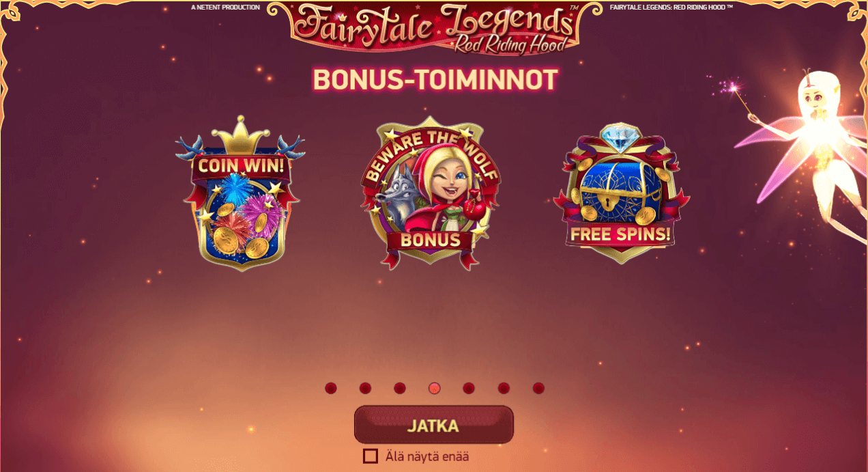Image resolution: width=868 pixels, height=472 pixels.
Task: Click the BONUS-TOIMINNOT heading
Action: (435, 81)
